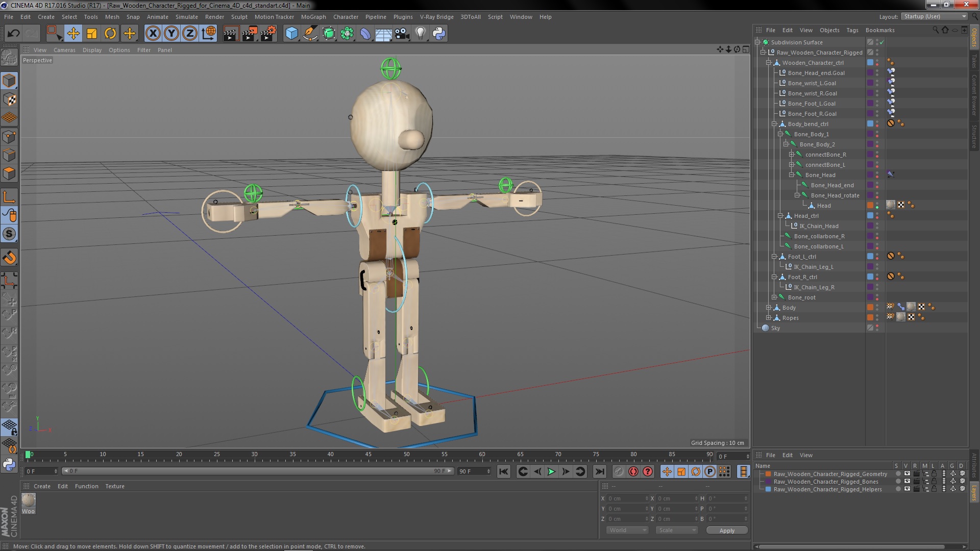Viewport: 980px width, 551px height.
Task: Click Autokeying button
Action: click(633, 471)
